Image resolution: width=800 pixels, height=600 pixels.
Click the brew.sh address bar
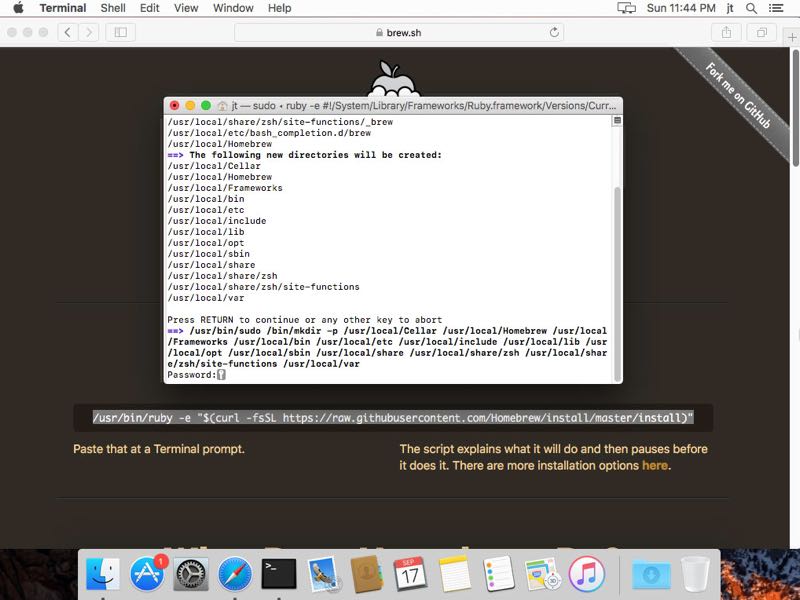pyautogui.click(x=399, y=33)
